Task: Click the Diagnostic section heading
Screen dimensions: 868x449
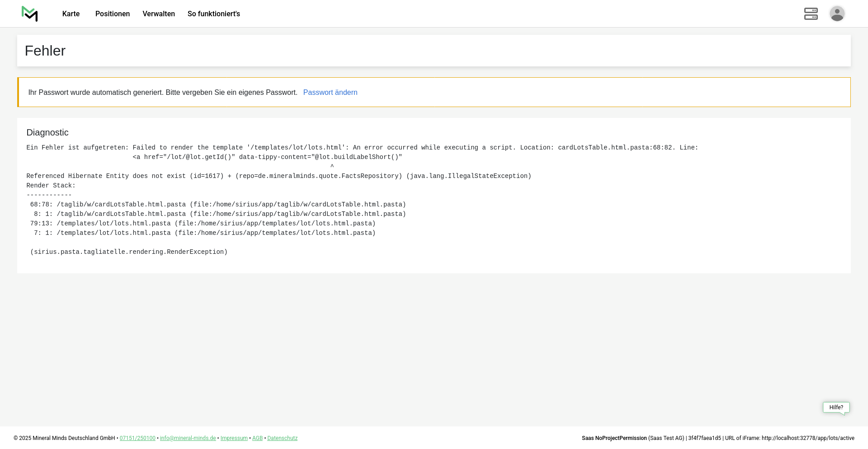Action: coord(47,132)
